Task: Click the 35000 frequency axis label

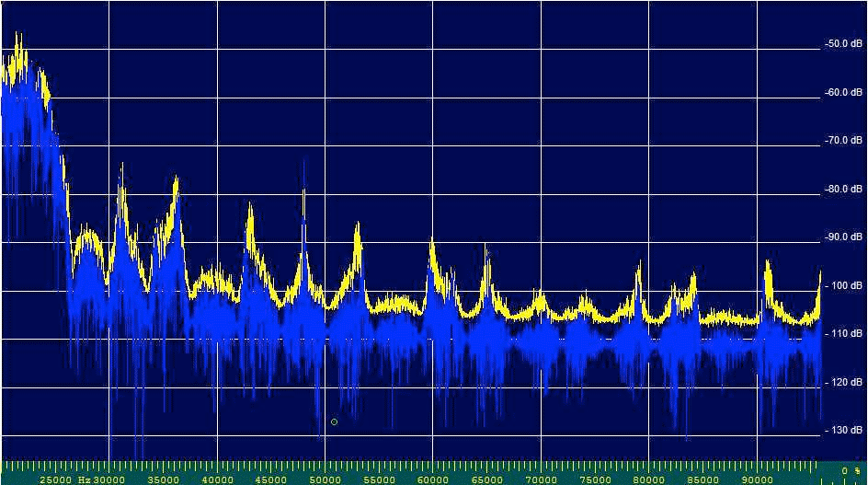Action: [x=164, y=479]
